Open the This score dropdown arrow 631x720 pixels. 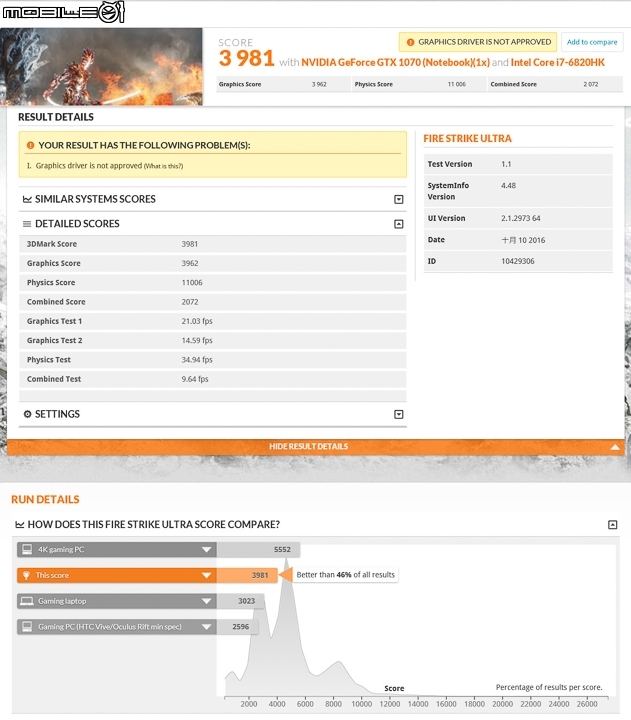click(206, 575)
